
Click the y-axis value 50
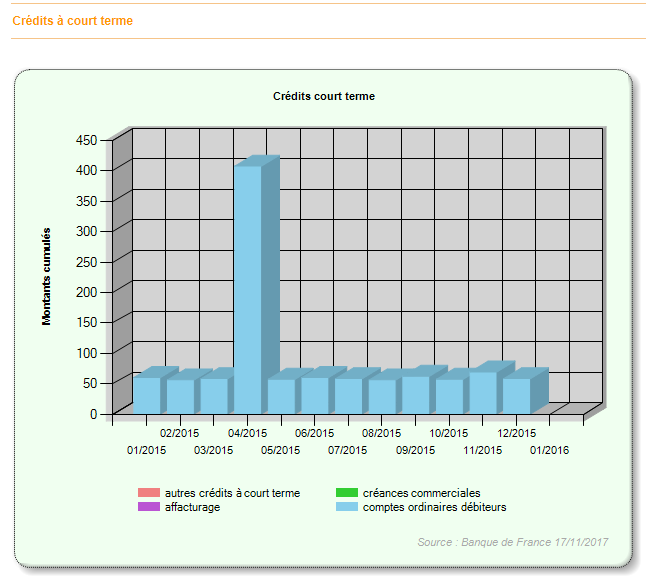pos(90,383)
